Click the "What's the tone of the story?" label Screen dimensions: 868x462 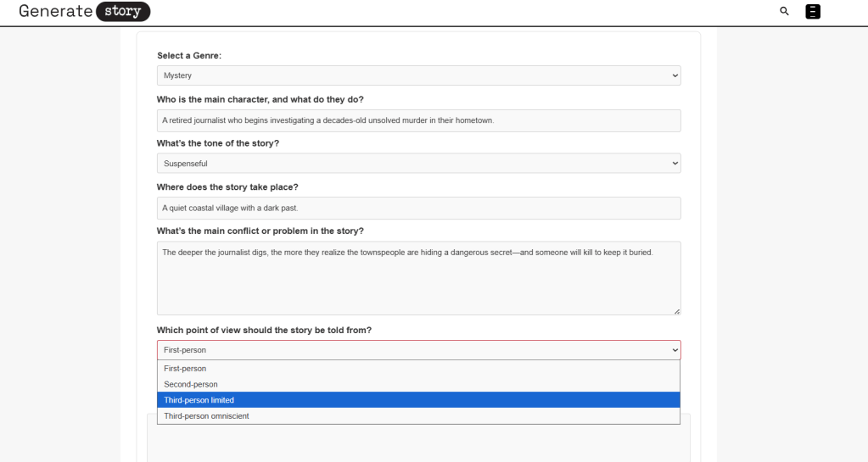click(218, 143)
